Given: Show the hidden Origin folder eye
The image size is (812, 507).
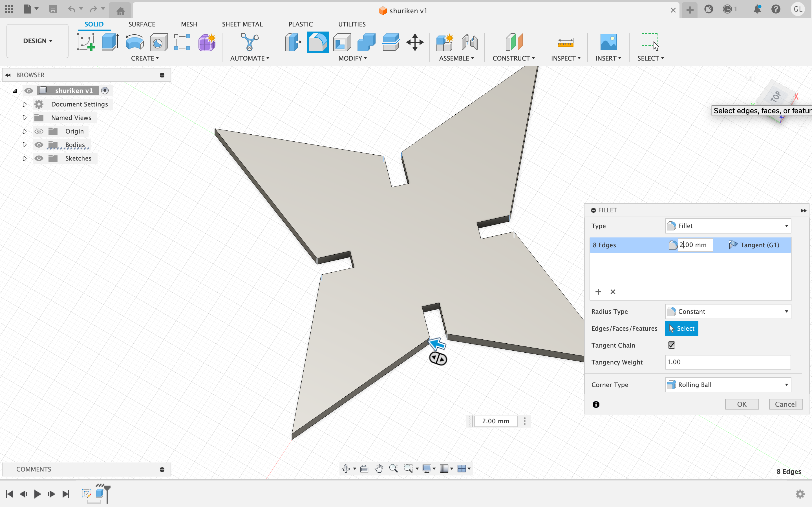Looking at the screenshot, I should (39, 132).
